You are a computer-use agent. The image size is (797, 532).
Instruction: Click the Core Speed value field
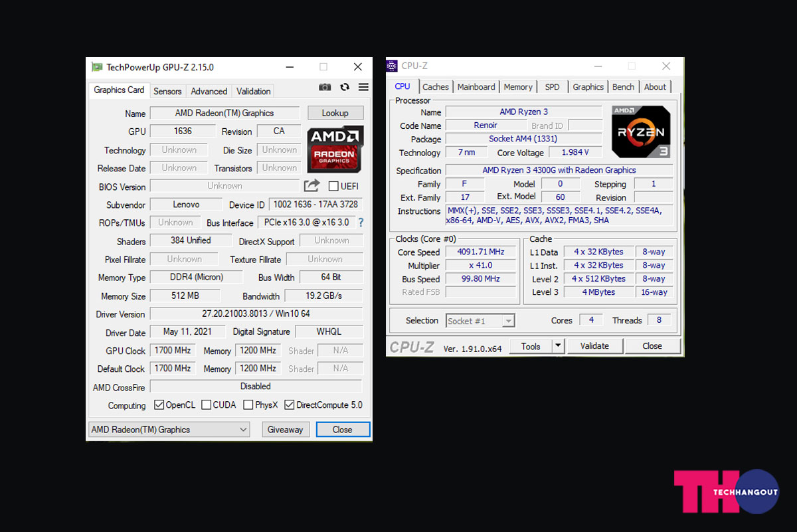(481, 252)
